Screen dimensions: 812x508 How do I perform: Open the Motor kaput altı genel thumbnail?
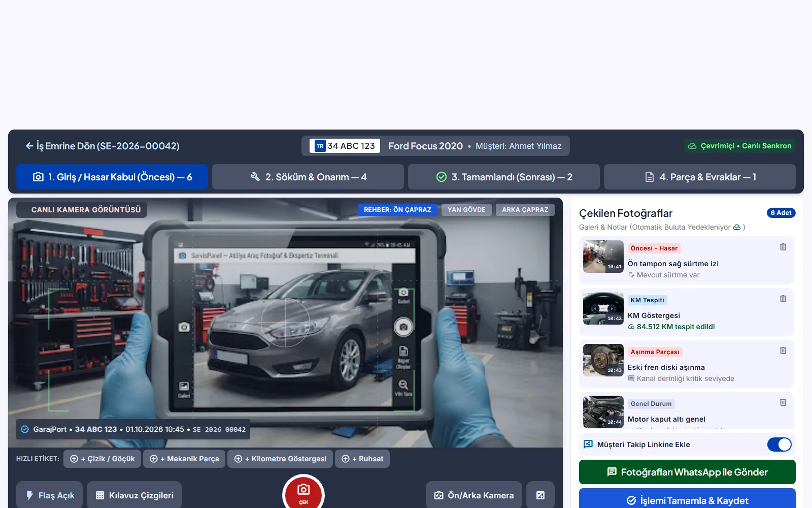click(x=603, y=412)
